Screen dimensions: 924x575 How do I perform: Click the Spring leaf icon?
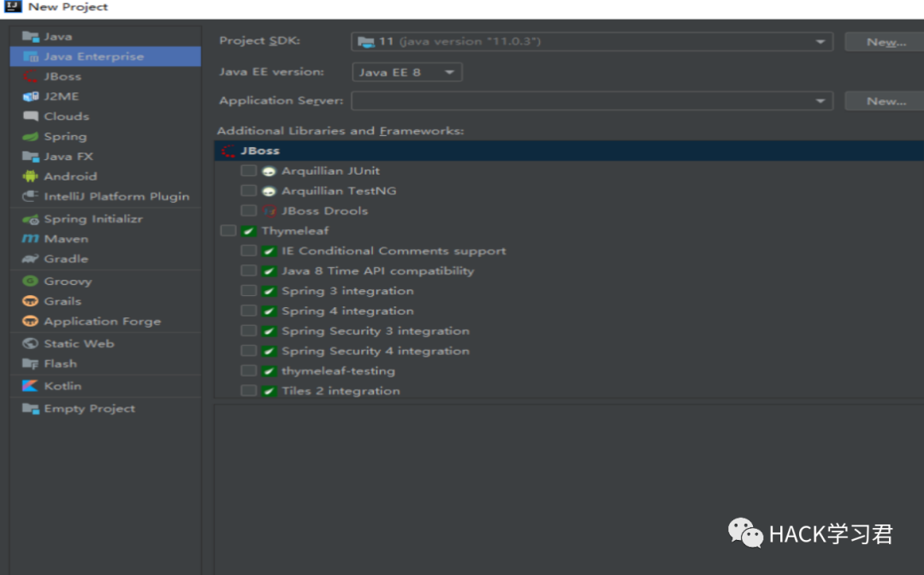tap(30, 137)
